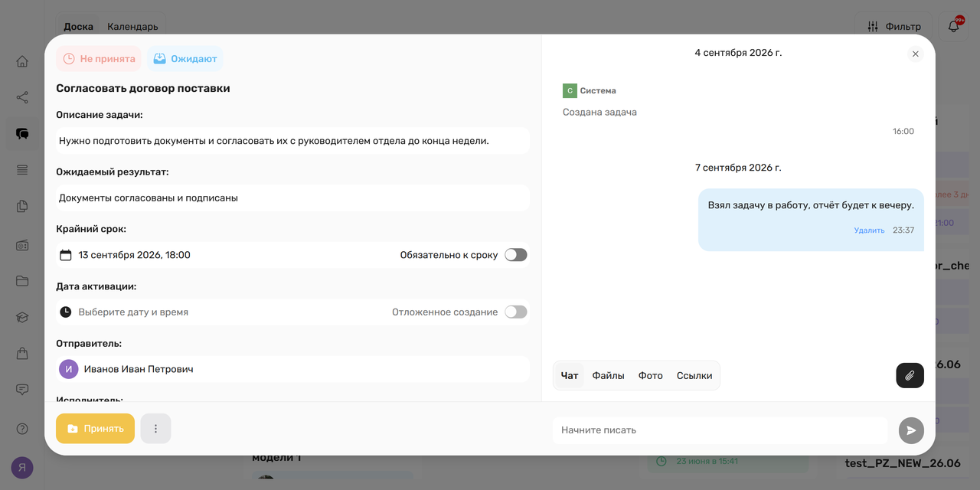Image resolution: width=980 pixels, height=490 pixels.
Task: Click the message timestamp 23:37
Action: click(x=903, y=230)
